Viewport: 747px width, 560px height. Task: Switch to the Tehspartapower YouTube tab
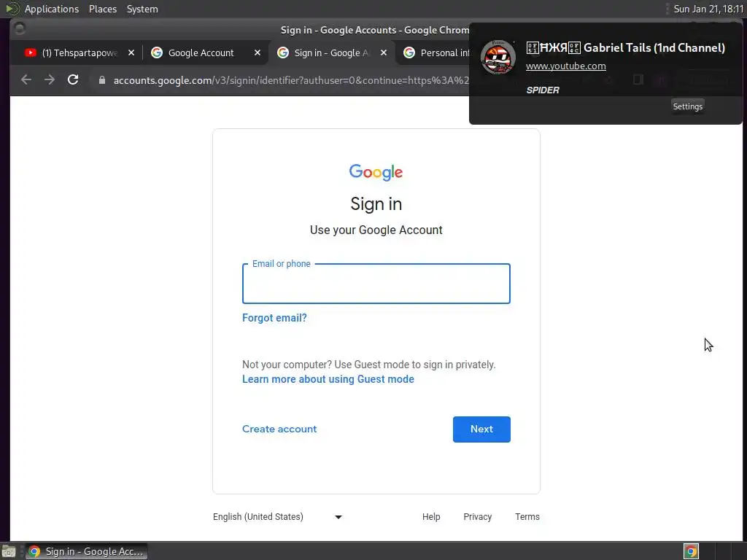click(79, 52)
